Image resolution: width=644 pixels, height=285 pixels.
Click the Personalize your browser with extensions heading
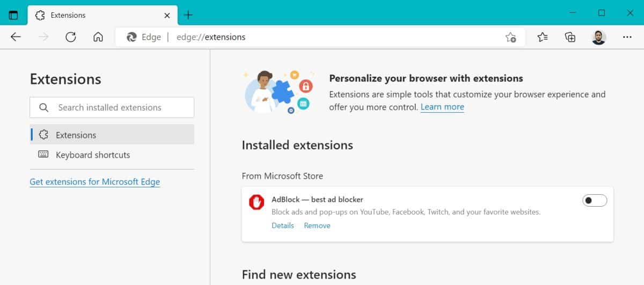click(x=426, y=78)
